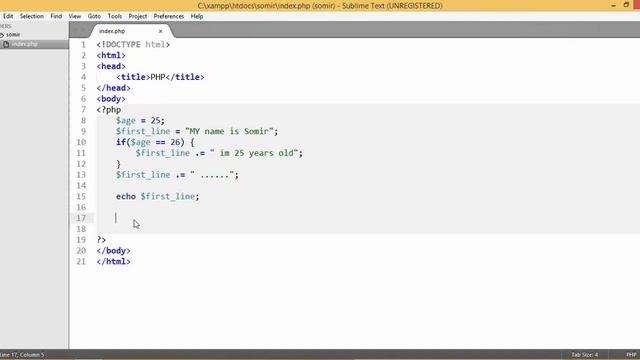Click Tab Size: 4 in status bar
Screen dimensions: 640x360
[584, 355]
